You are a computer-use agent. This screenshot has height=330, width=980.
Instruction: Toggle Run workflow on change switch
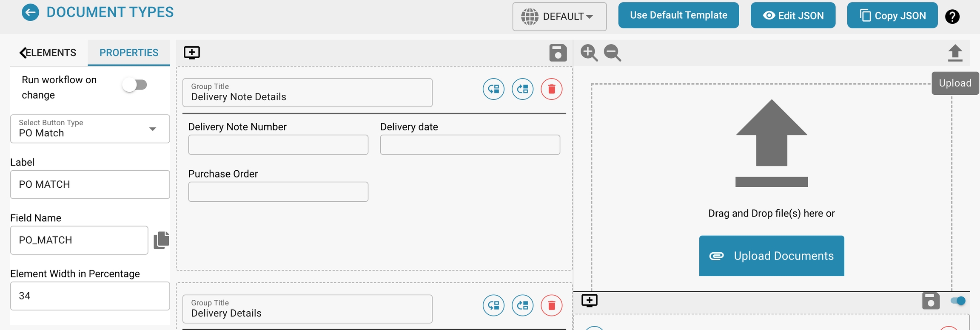[135, 85]
